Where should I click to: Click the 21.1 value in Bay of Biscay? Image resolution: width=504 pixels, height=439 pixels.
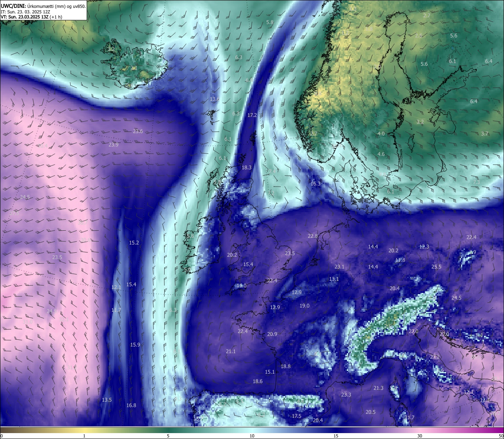(231, 351)
